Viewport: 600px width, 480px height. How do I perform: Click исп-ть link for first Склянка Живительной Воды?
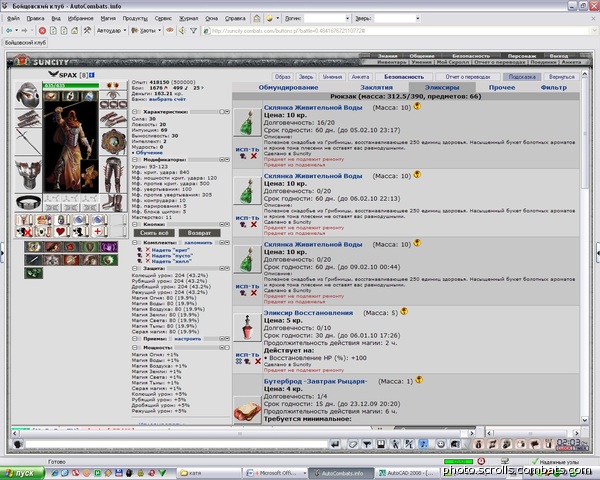247,149
